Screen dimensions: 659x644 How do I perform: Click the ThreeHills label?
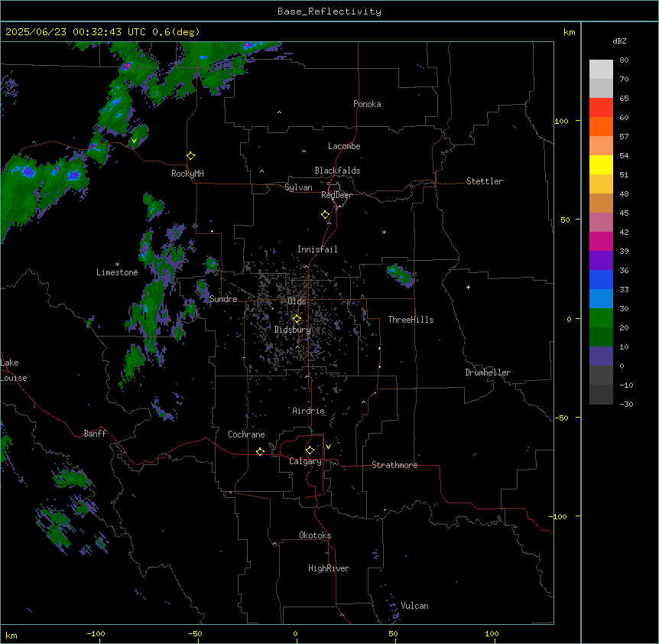point(411,320)
